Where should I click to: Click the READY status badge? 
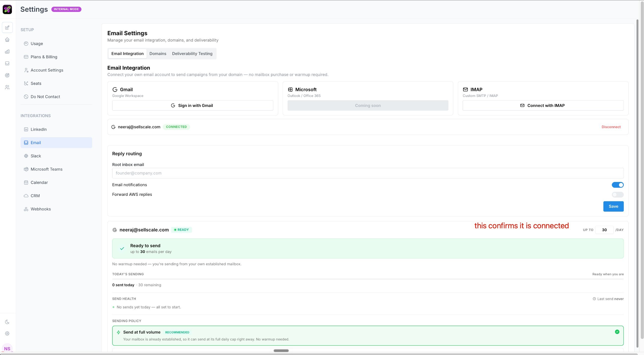pos(182,230)
